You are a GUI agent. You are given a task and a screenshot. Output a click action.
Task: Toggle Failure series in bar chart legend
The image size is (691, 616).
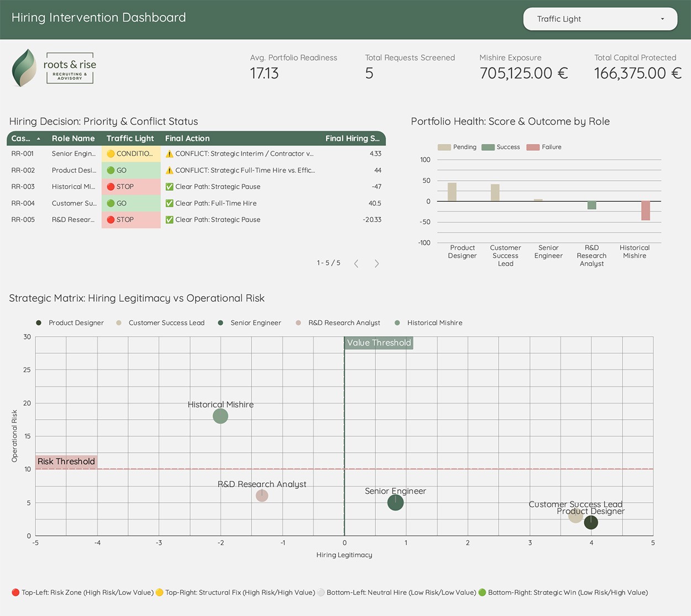point(544,147)
